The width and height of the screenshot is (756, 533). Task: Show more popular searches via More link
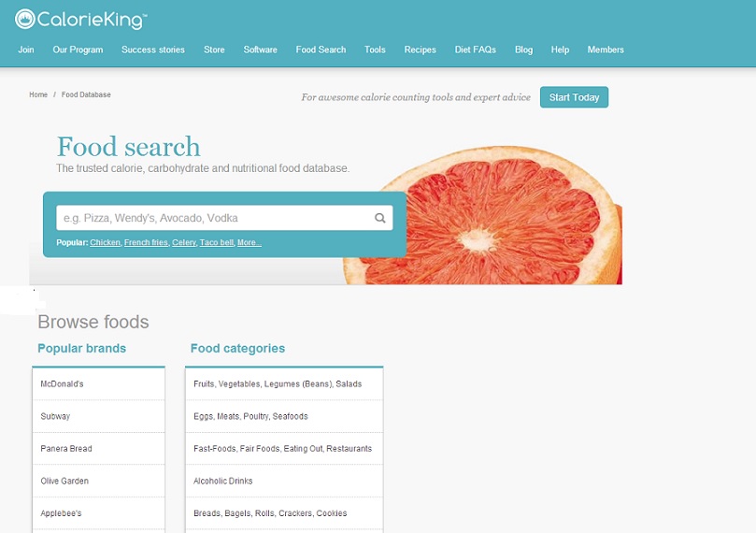pyautogui.click(x=250, y=242)
